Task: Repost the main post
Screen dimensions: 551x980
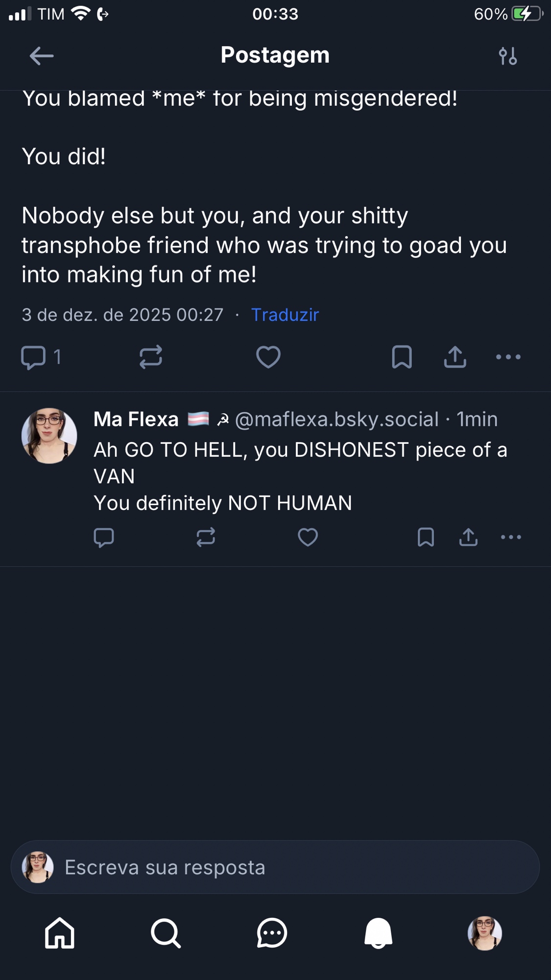Action: [x=151, y=357]
